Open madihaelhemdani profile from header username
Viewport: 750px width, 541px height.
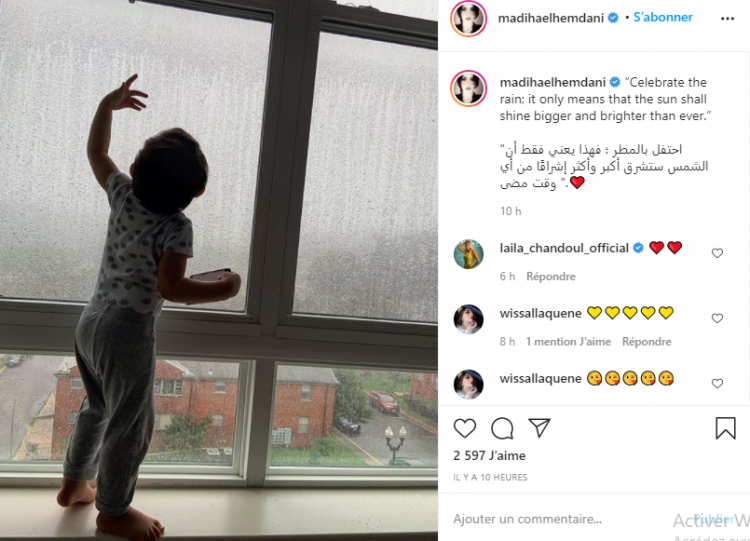coord(551,18)
